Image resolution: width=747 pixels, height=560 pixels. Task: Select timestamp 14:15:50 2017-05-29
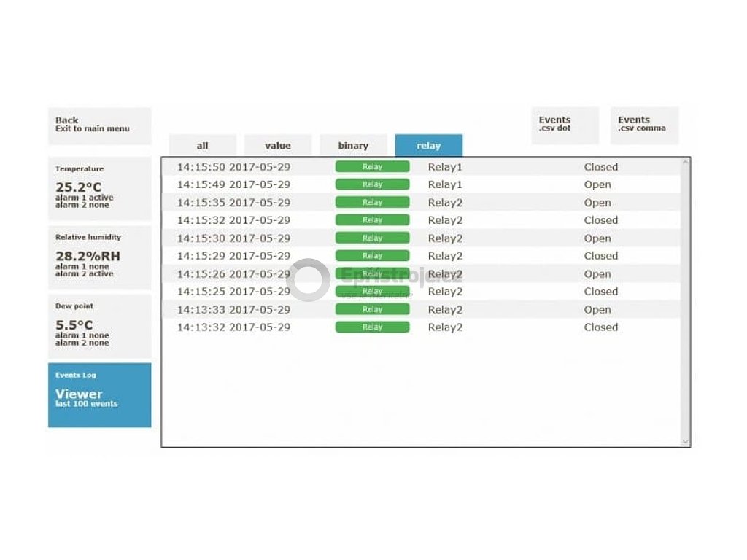233,167
